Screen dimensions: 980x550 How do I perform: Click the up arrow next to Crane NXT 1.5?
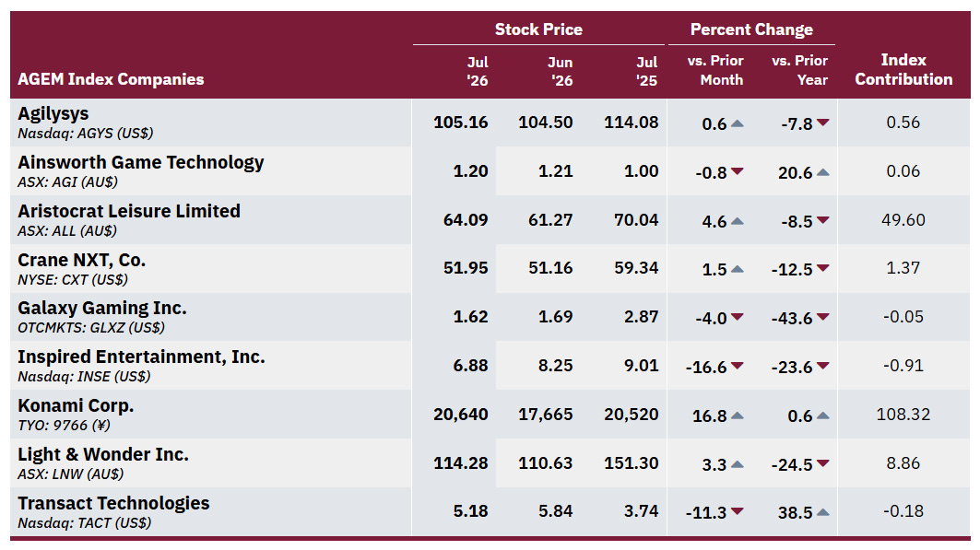[x=737, y=270]
